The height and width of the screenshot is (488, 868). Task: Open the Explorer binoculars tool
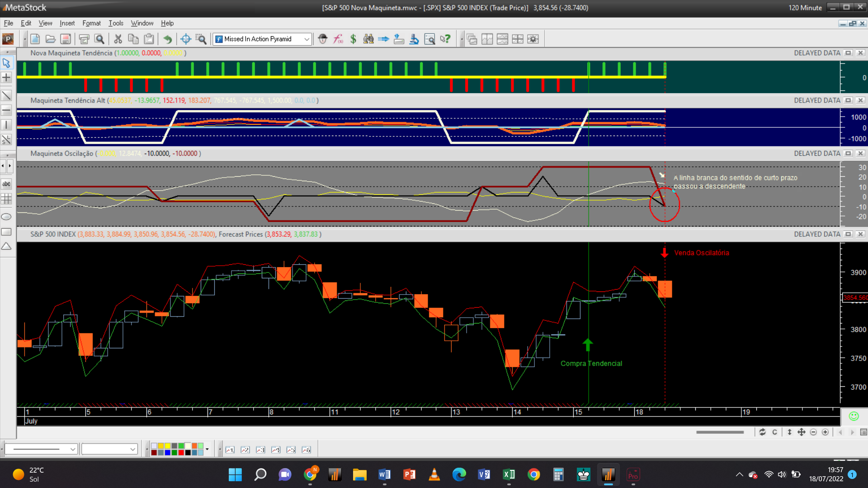[x=368, y=39]
